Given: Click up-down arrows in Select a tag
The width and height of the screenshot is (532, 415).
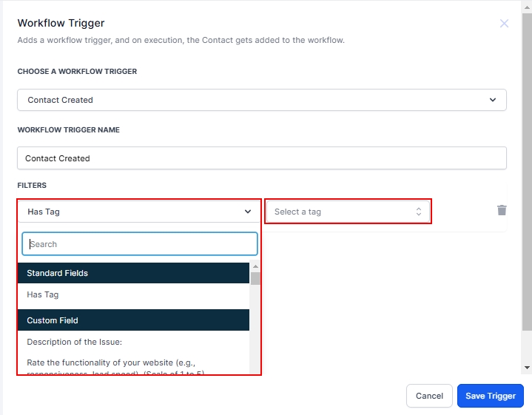Looking at the screenshot, I should click(x=418, y=212).
